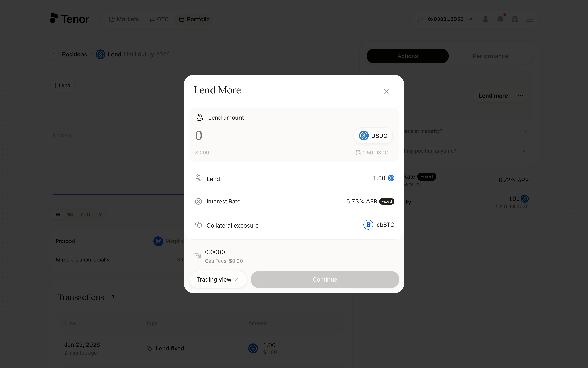
Task: Click the USDC icon next to 1.00
Action: point(391,178)
